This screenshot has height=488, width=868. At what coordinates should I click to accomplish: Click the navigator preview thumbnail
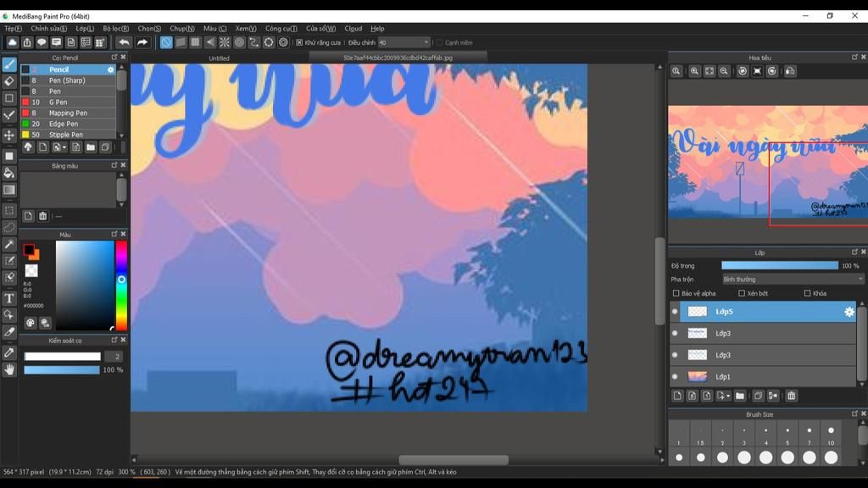tap(768, 162)
